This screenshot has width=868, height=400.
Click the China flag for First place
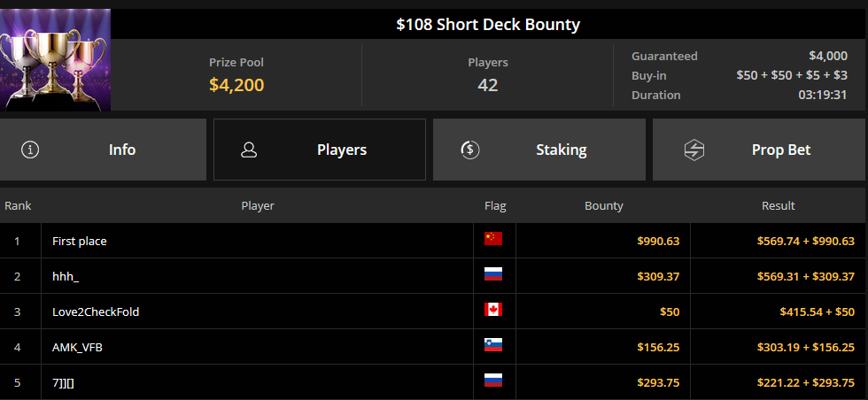tap(493, 238)
